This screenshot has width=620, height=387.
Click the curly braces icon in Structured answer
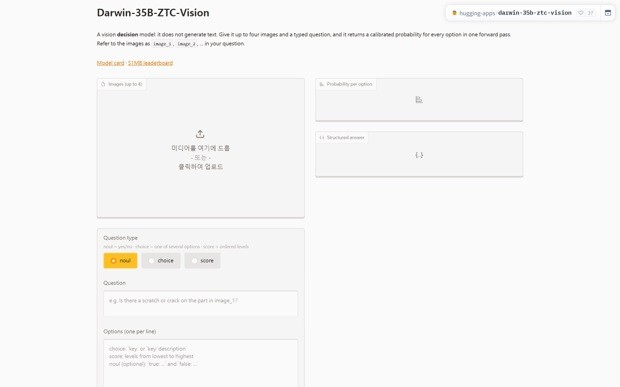coord(419,155)
